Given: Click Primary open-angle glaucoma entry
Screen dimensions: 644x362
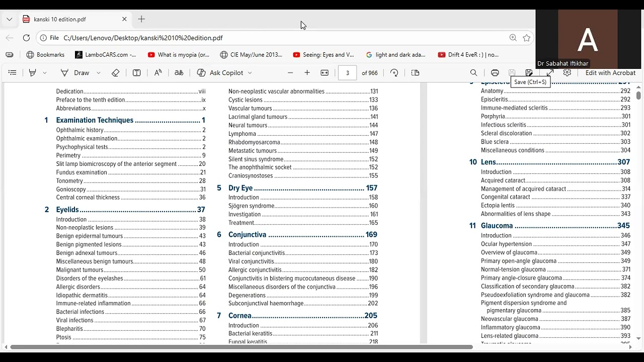Looking at the screenshot, I should click(x=555, y=261).
